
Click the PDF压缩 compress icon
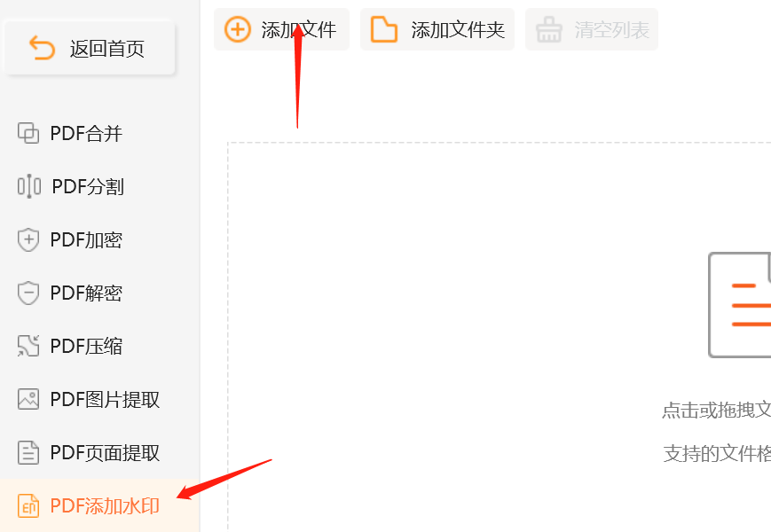[x=28, y=346]
